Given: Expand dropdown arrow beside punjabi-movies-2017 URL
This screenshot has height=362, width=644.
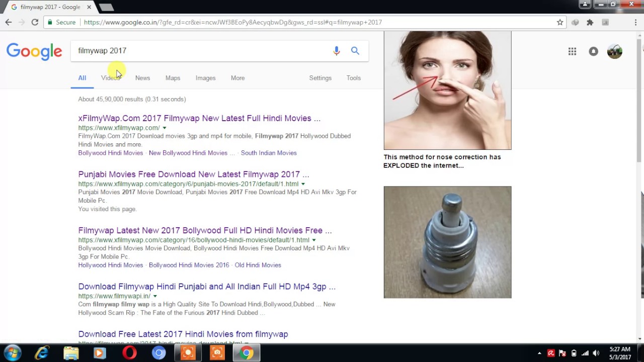Looking at the screenshot, I should tap(303, 184).
